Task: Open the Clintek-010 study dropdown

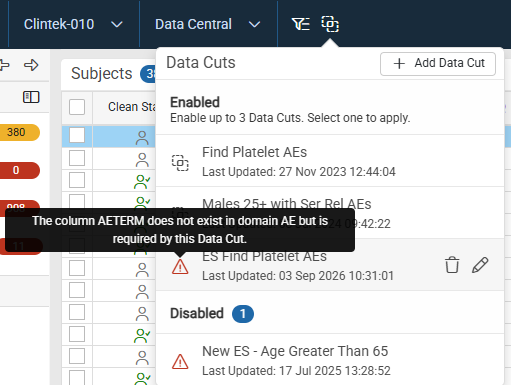Action: [73, 24]
